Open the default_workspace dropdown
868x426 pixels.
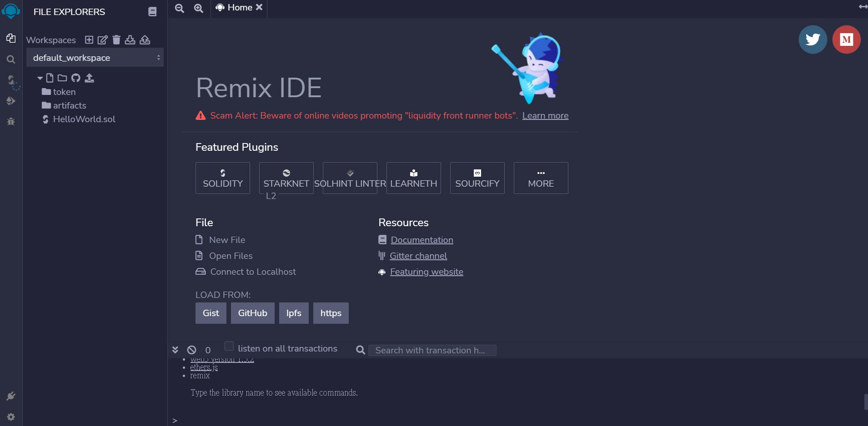(95, 58)
